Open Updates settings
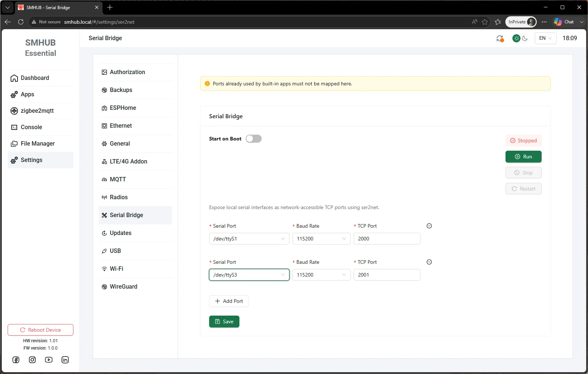 [135, 233]
